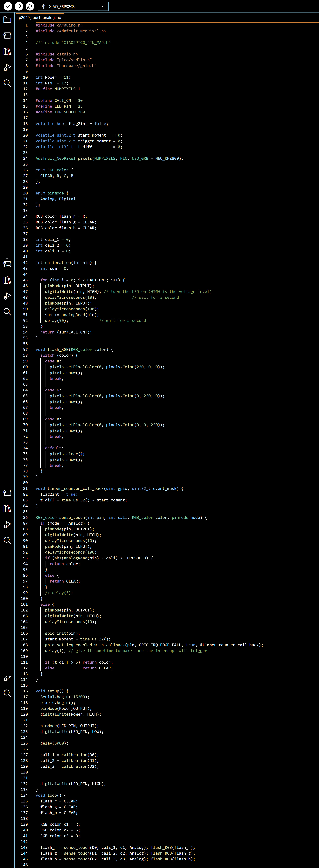
Task: Click on 'void setup() {' line
Action: tap(52, 691)
